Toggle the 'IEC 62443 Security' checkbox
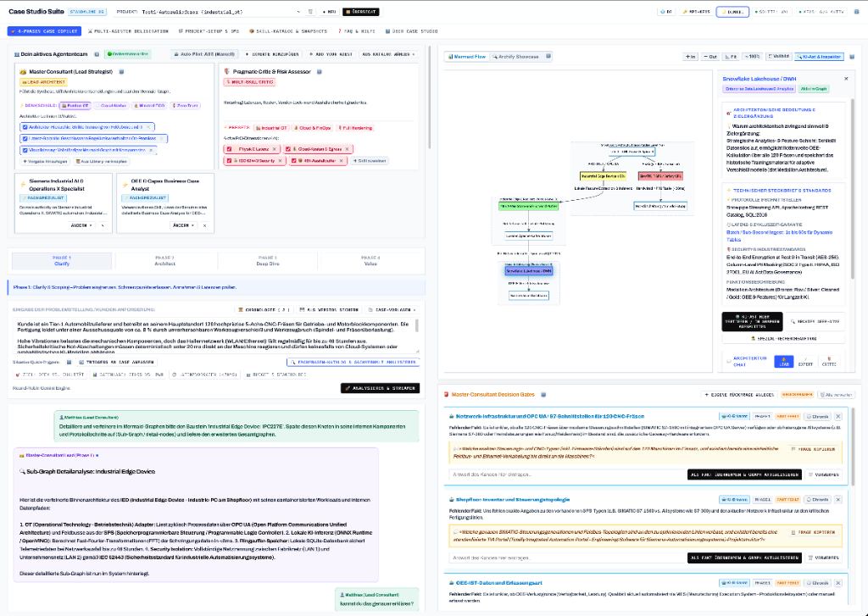Viewport: 868px width, 616px height. (x=229, y=161)
